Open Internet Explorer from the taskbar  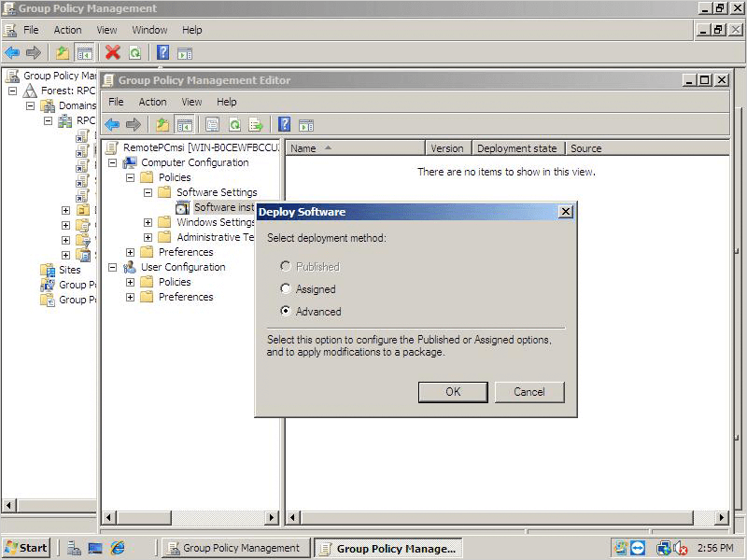[118, 548]
